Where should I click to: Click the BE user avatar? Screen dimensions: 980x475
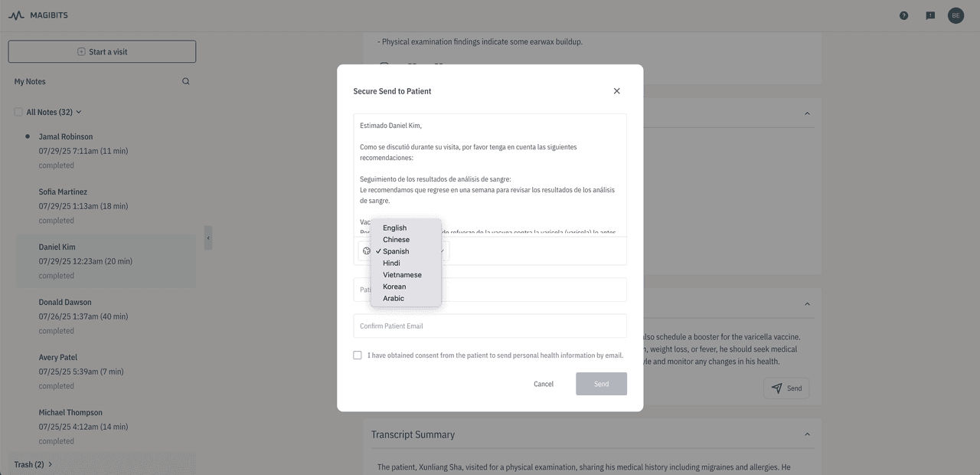point(955,15)
